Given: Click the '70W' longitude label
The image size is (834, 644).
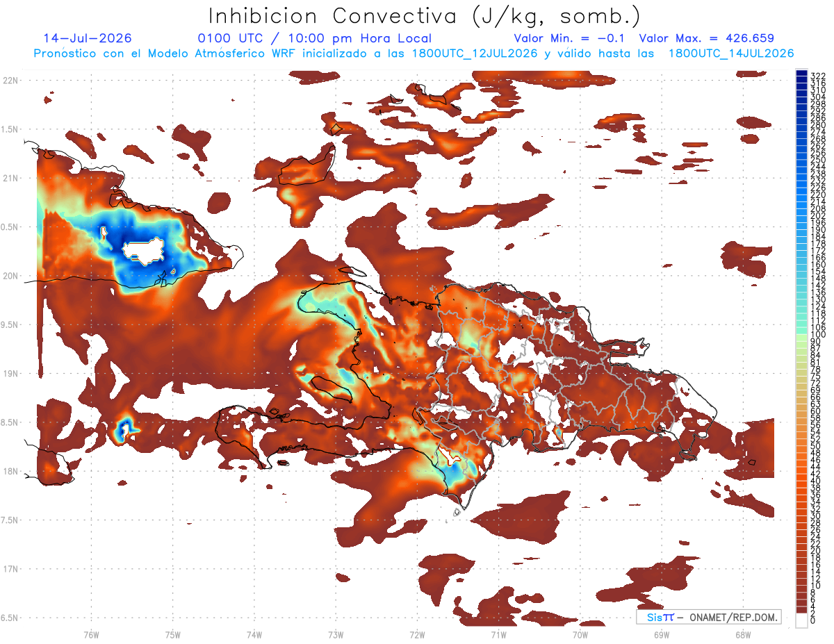Looking at the screenshot, I should [x=580, y=634].
